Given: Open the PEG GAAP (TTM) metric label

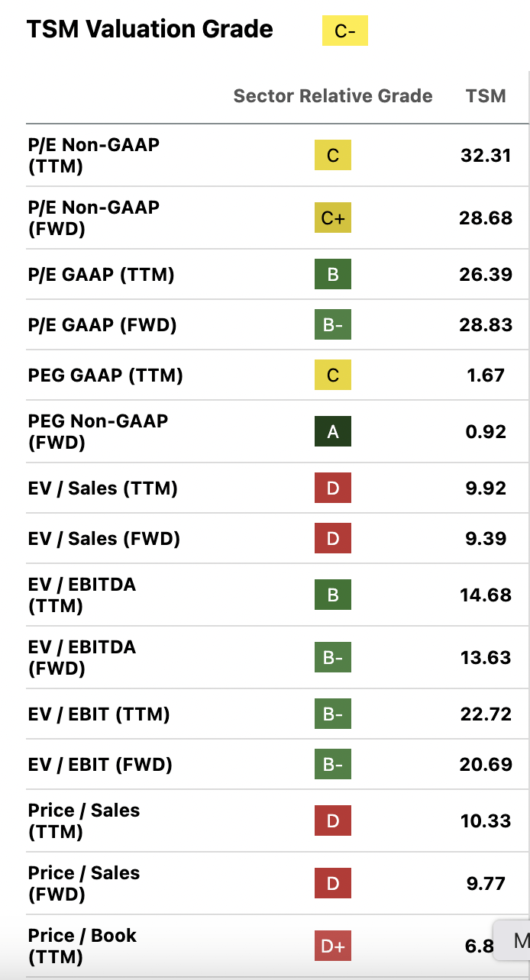Looking at the screenshot, I should pyautogui.click(x=105, y=376).
